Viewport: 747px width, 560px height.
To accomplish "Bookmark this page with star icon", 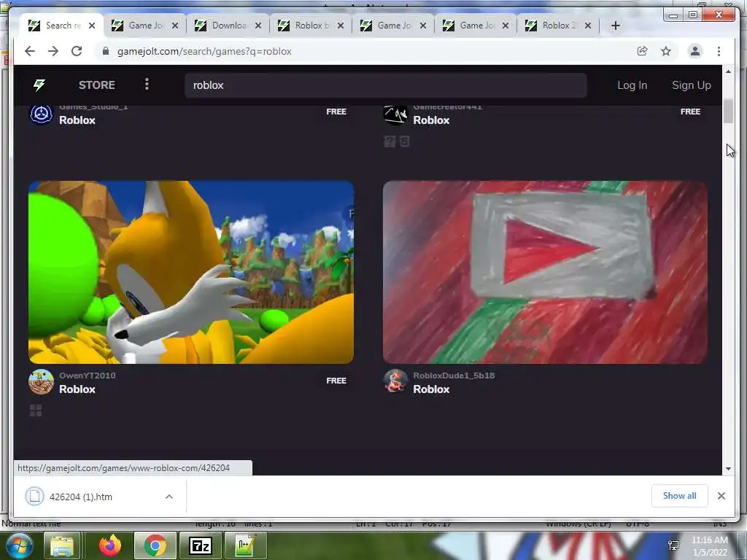I will [666, 51].
